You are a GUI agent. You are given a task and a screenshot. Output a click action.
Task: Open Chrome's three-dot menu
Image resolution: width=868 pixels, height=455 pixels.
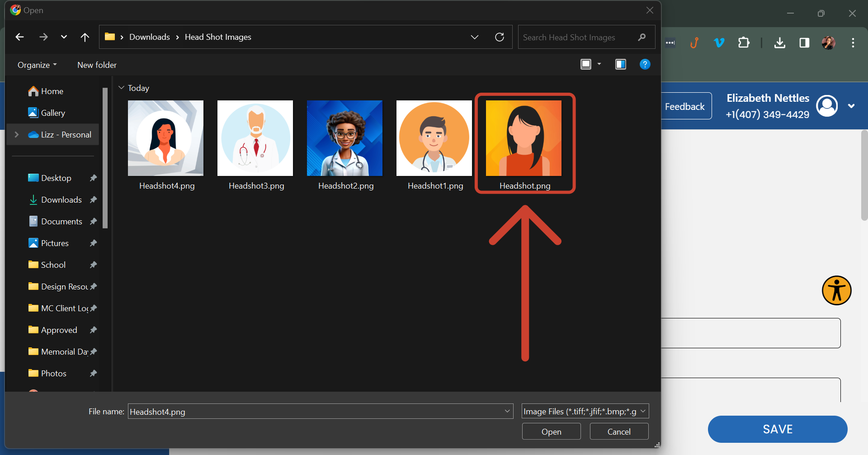point(853,43)
